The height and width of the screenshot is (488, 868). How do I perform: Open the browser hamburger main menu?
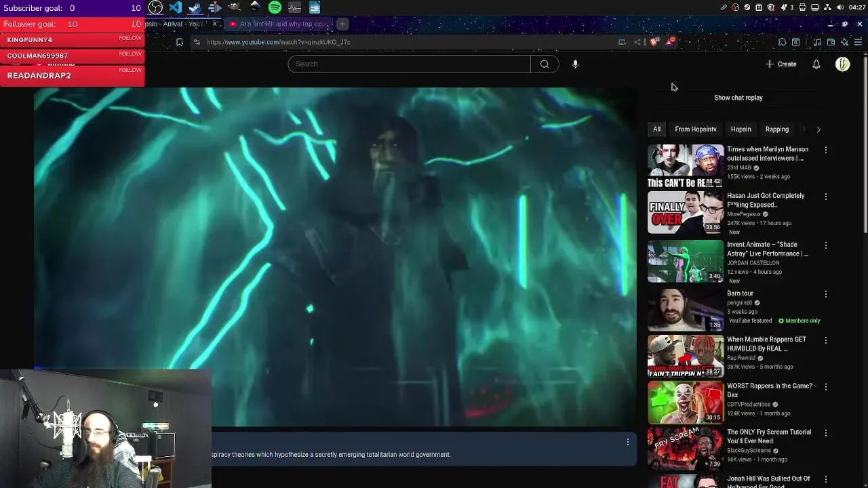coord(858,42)
